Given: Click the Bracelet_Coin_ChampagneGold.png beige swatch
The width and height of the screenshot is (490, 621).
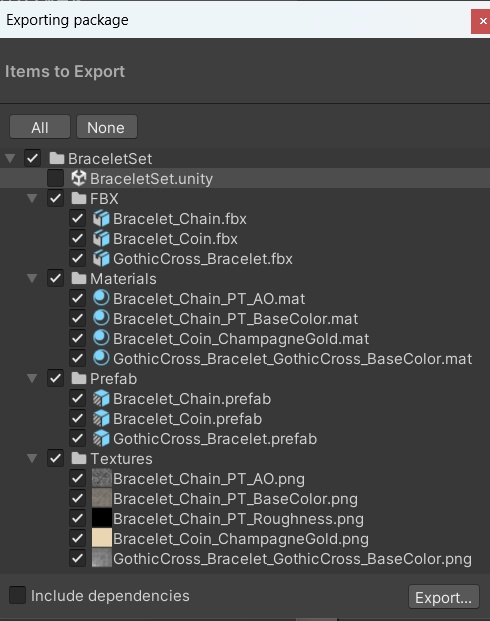Looking at the screenshot, I should pos(102,538).
